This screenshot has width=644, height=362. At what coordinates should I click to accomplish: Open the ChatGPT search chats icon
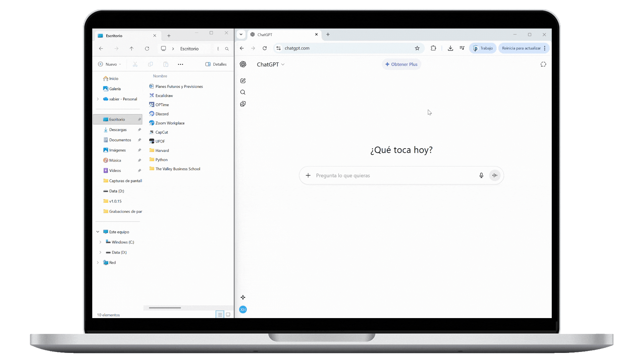243,92
